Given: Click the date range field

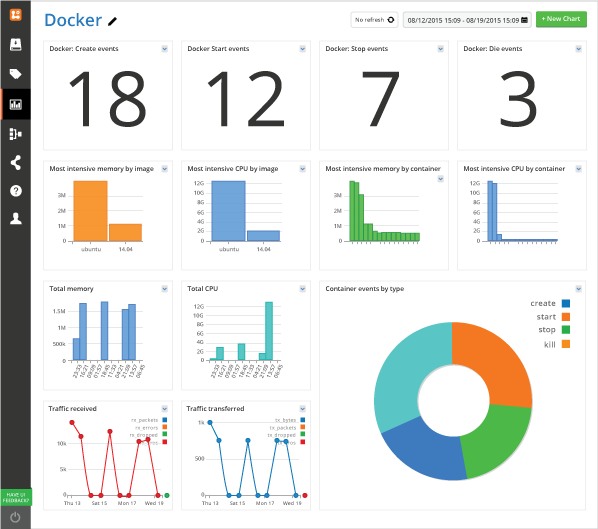Looking at the screenshot, I should pos(467,20).
